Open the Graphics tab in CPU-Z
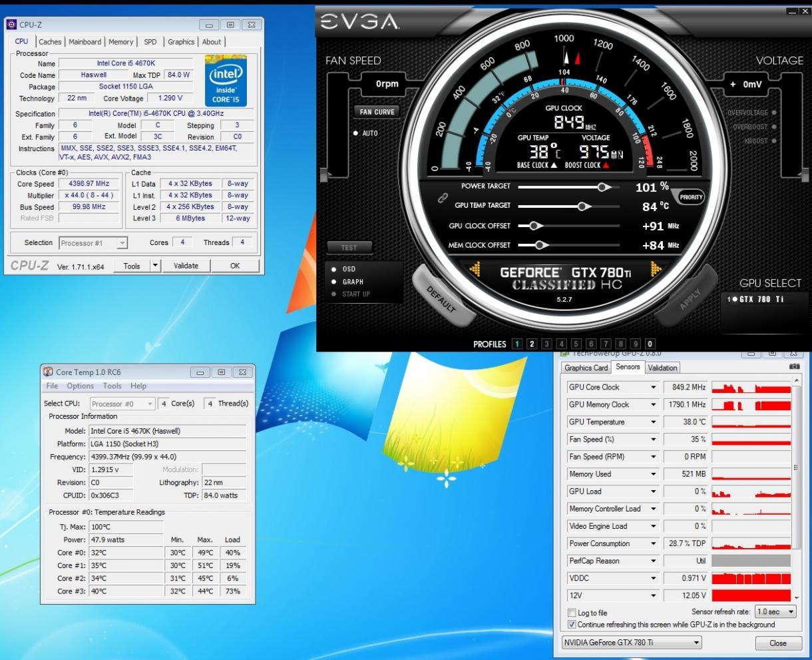This screenshot has height=660, width=812. 181,42
